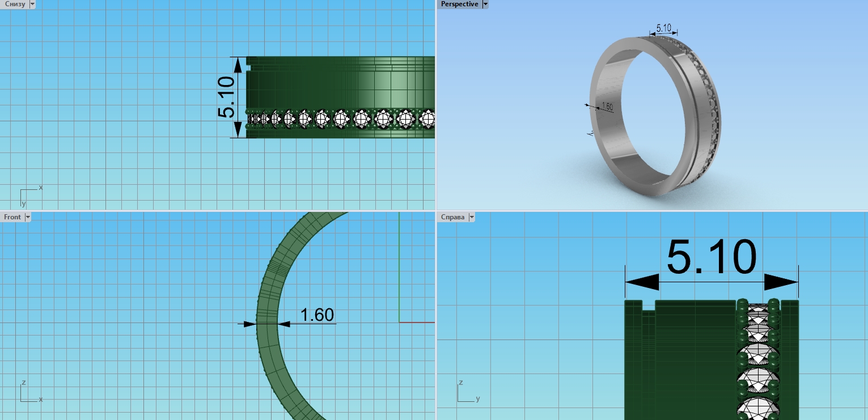Viewport: 868px width, 420px height.
Task: Expand the Справа viewport menu arrow
Action: 471,217
